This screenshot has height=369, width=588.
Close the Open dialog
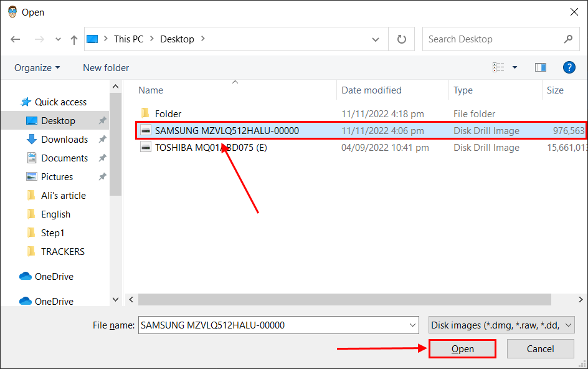click(x=574, y=12)
